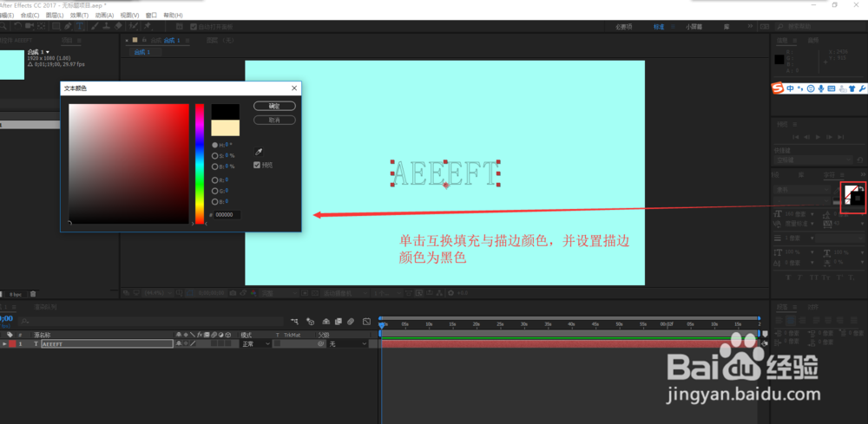Select the Puppet Pin tool
The image size is (868, 424).
coord(148,26)
